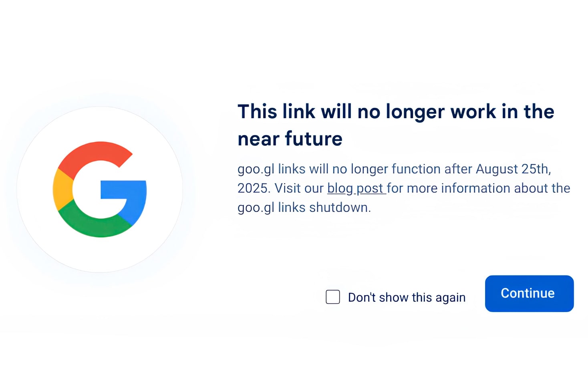The height and width of the screenshot is (379, 588).
Task: Click the "goo.gl links shutdown." text line
Action: [x=304, y=208]
